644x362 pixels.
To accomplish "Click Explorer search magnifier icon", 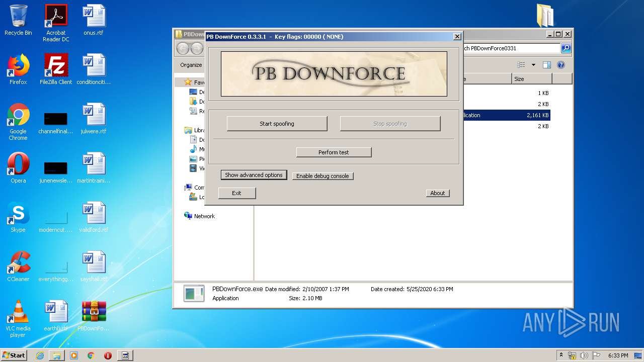I will tap(566, 48).
